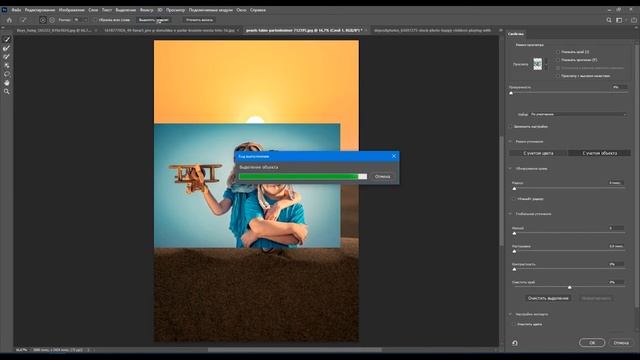Open the Слои menu

tap(93, 10)
